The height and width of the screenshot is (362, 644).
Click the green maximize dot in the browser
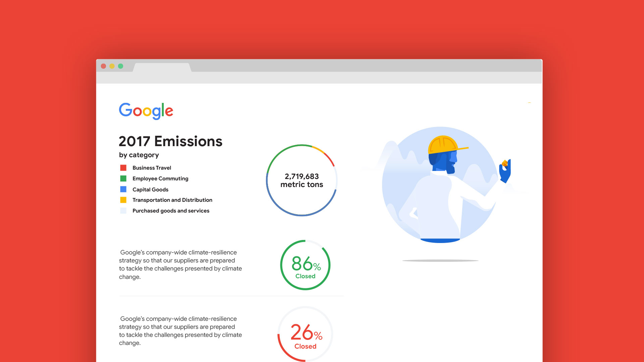click(121, 66)
